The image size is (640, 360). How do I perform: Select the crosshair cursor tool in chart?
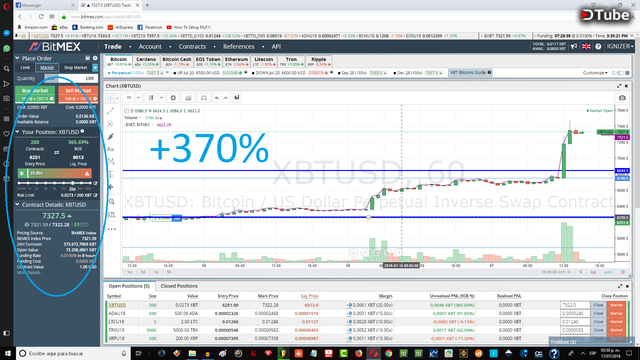click(x=110, y=98)
